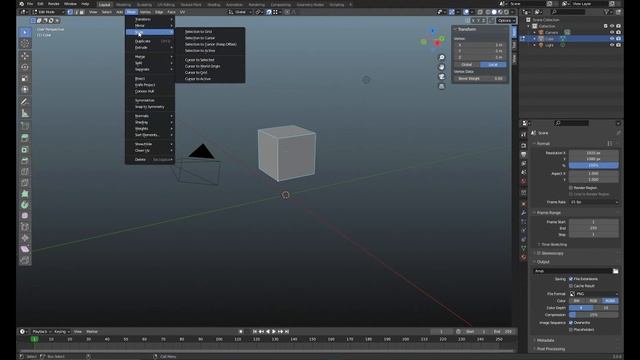Click Duplicate in Mesh menu
The image size is (640, 360).
tap(150, 41)
